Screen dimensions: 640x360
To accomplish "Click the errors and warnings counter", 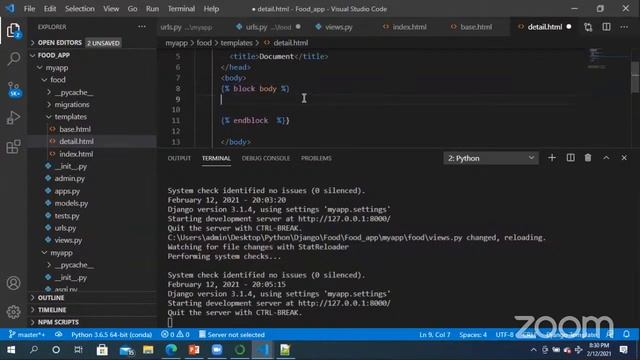I will (175, 335).
